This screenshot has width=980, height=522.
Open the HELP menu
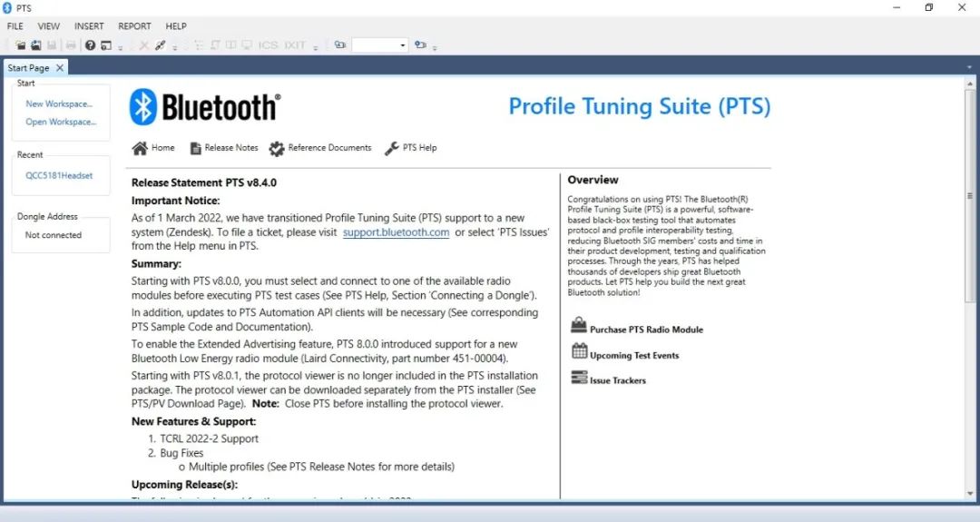pos(176,26)
